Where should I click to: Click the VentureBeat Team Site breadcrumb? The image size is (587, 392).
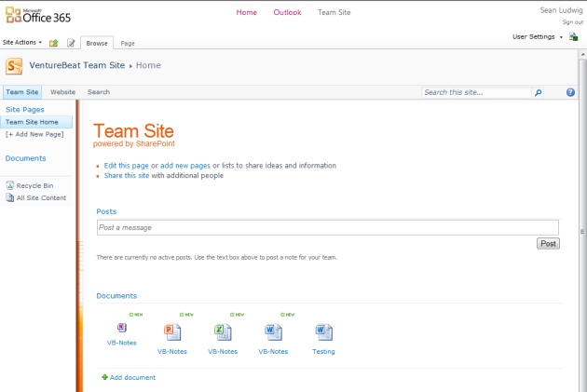tap(77, 65)
